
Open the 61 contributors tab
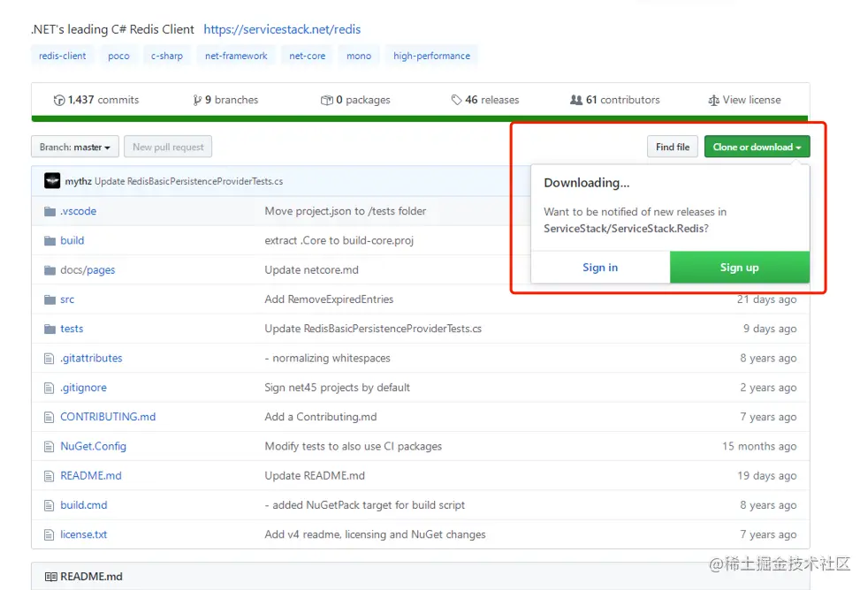coord(614,100)
